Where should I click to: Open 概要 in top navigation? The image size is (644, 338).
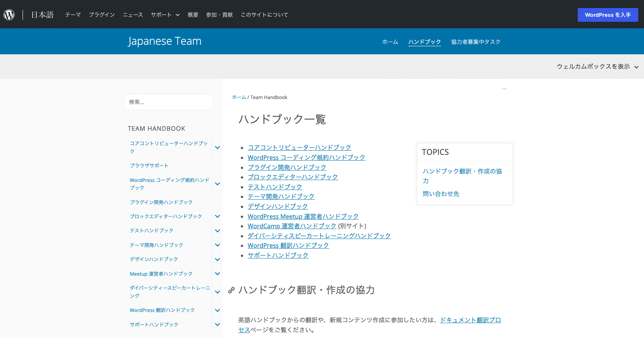193,15
